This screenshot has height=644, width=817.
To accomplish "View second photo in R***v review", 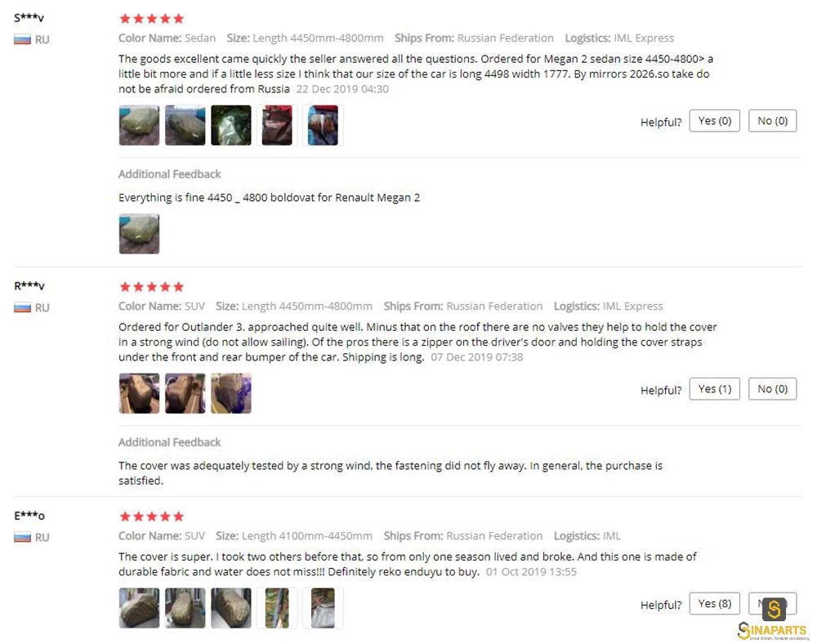I will pyautogui.click(x=185, y=393).
